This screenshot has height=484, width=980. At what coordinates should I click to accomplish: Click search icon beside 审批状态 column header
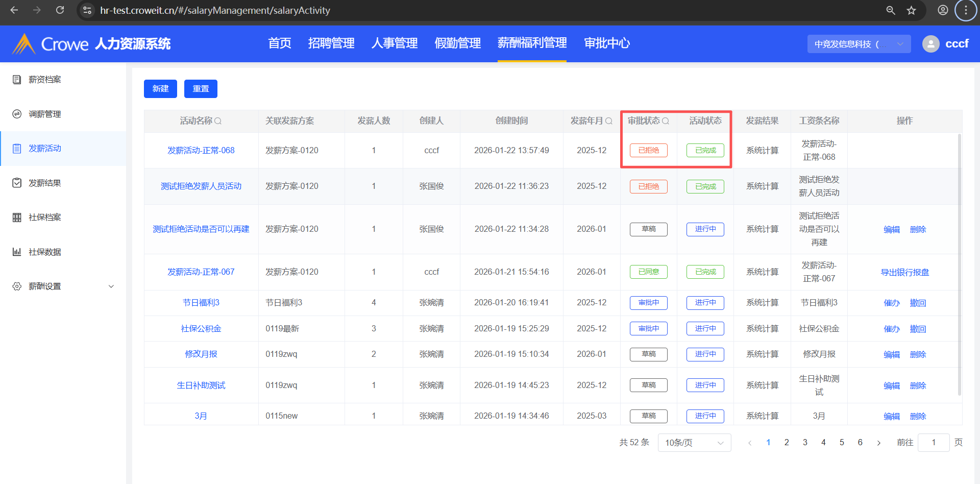point(666,121)
